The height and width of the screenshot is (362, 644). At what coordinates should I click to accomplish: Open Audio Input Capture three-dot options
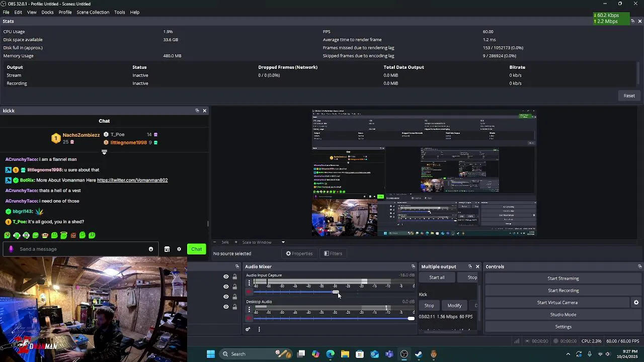(x=249, y=283)
